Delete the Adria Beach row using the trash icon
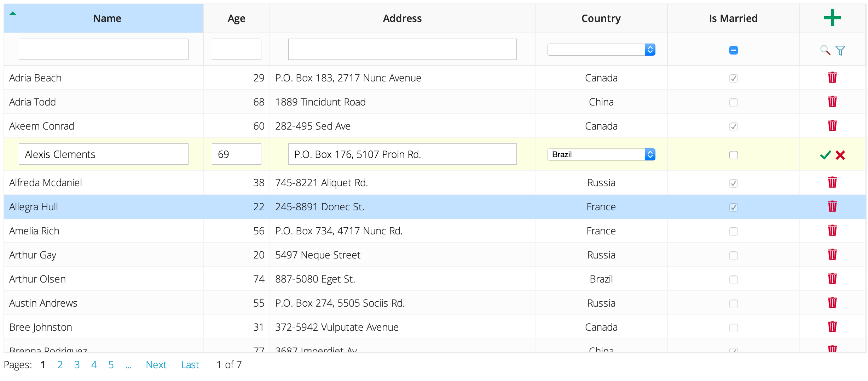 pyautogui.click(x=832, y=78)
